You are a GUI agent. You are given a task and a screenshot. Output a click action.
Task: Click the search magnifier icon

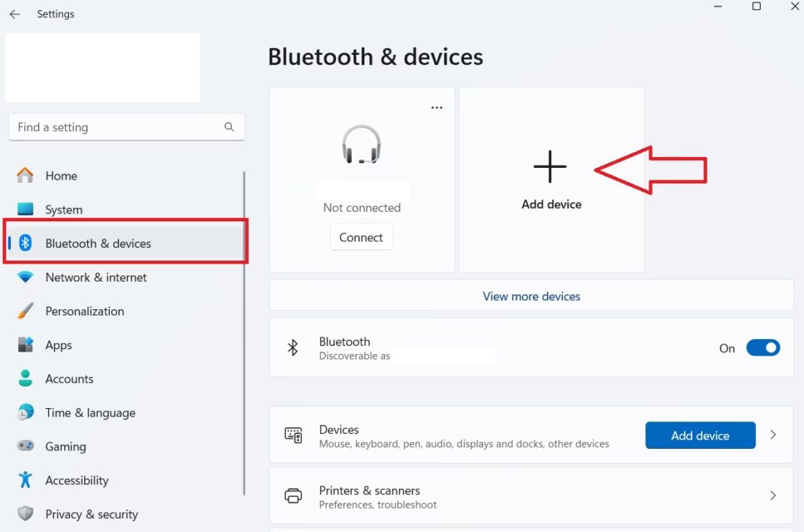tap(229, 127)
